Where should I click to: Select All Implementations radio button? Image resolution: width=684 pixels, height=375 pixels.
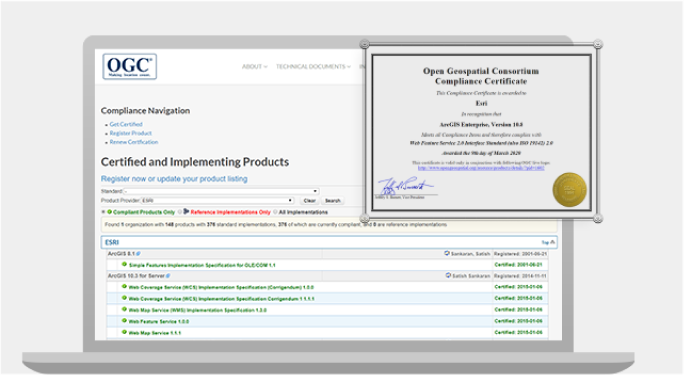[275, 212]
